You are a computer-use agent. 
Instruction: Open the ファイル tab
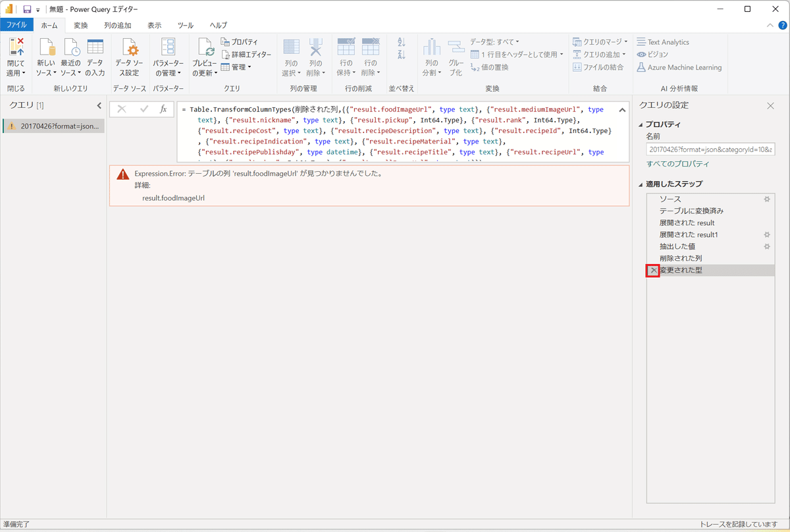coord(16,25)
